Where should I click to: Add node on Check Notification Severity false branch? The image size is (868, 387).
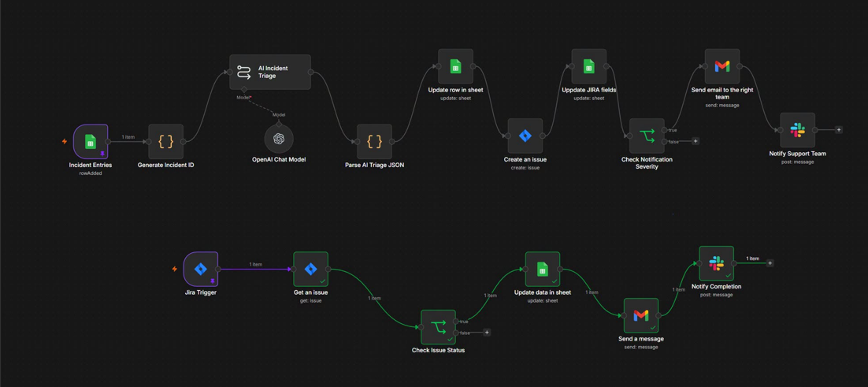tap(696, 141)
